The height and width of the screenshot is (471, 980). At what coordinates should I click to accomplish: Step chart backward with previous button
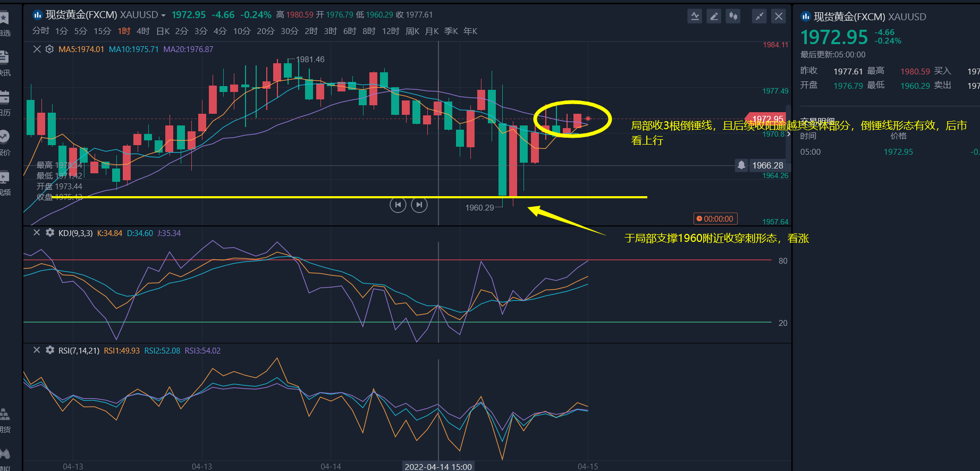click(x=398, y=205)
